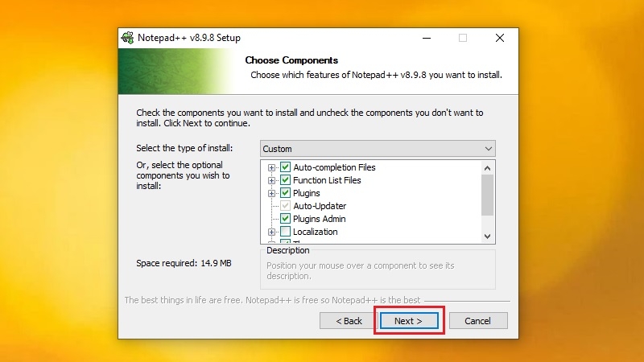Click Next to continue setup
This screenshot has height=362, width=644.
pos(409,320)
